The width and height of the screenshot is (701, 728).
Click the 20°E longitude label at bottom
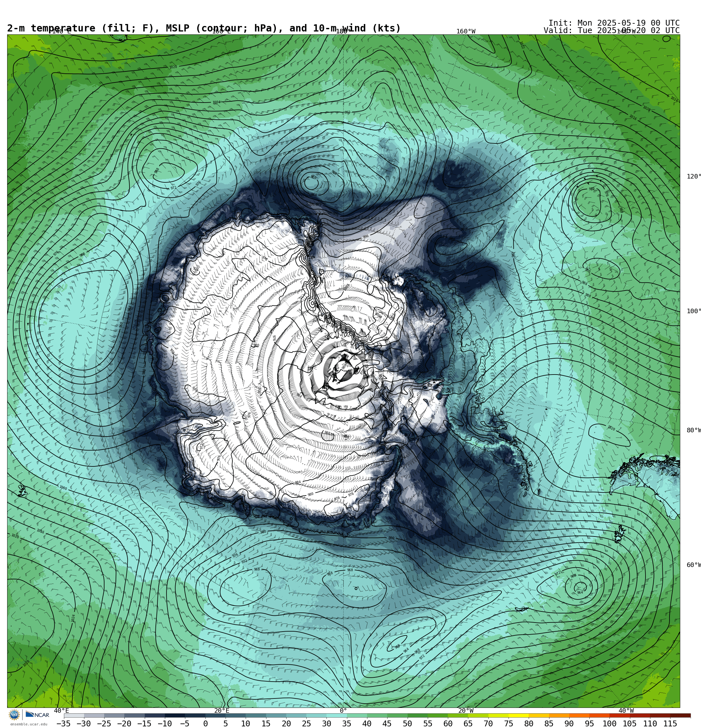point(222,710)
